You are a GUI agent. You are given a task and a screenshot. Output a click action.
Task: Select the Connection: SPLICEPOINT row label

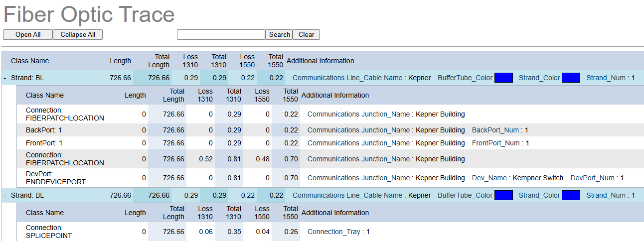[x=49, y=232]
